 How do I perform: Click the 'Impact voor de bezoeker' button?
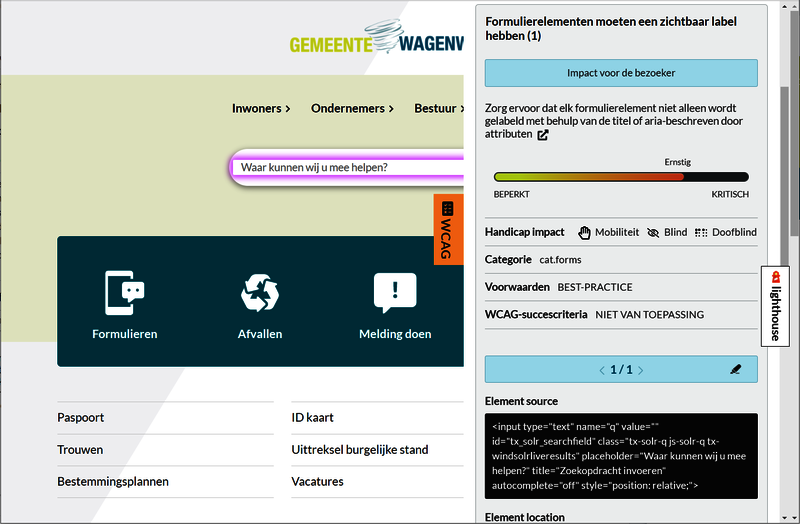621,73
